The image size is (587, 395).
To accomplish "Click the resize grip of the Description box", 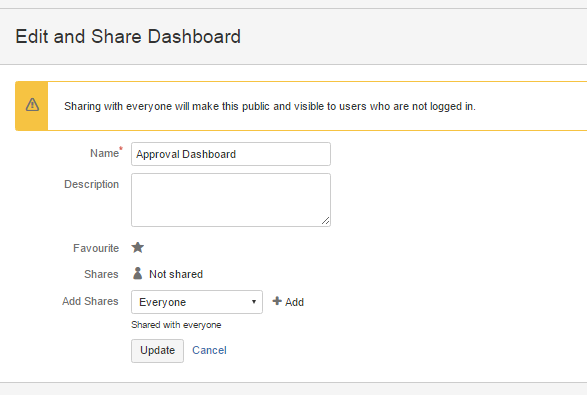I will (325, 221).
